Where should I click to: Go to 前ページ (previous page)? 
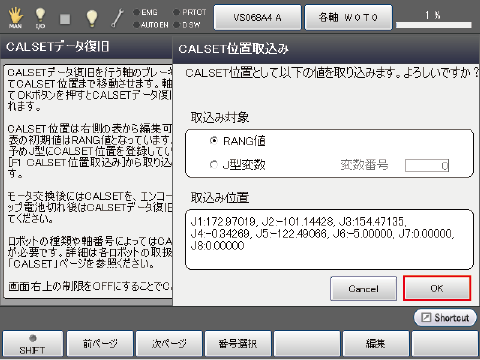point(100,344)
